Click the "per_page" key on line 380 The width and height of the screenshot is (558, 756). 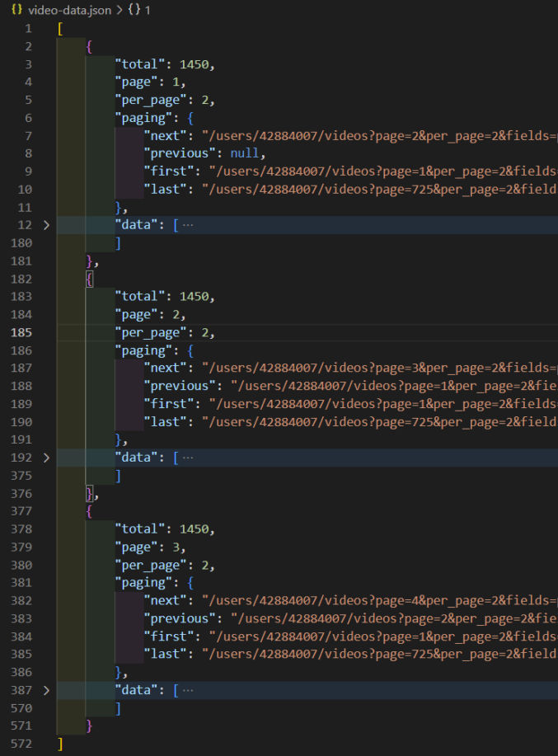pyautogui.click(x=151, y=566)
